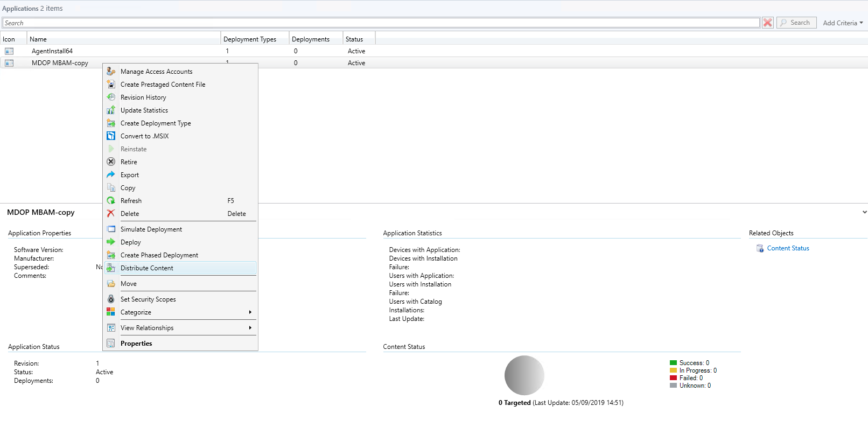Click the Update Statistics chart icon
The height and width of the screenshot is (448, 868).
click(111, 110)
